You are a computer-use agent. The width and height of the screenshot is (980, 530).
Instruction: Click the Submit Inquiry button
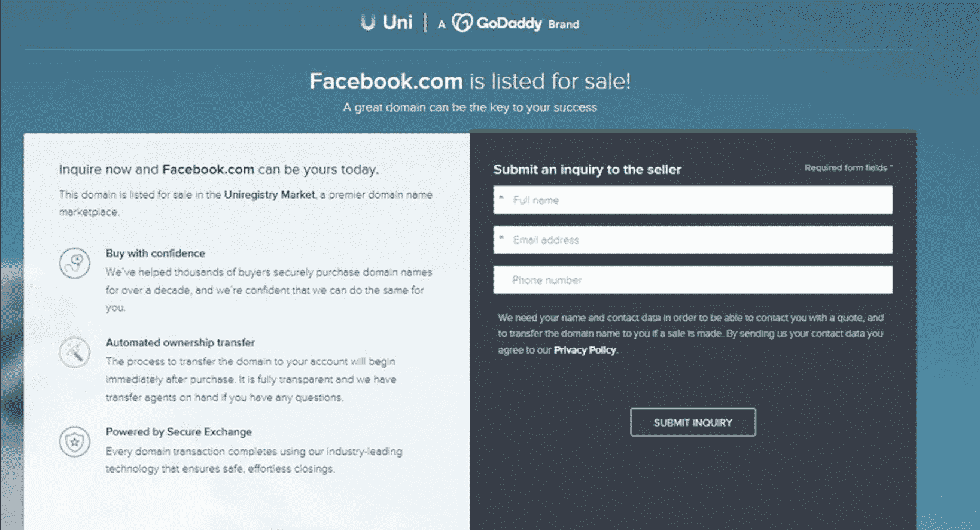692,422
